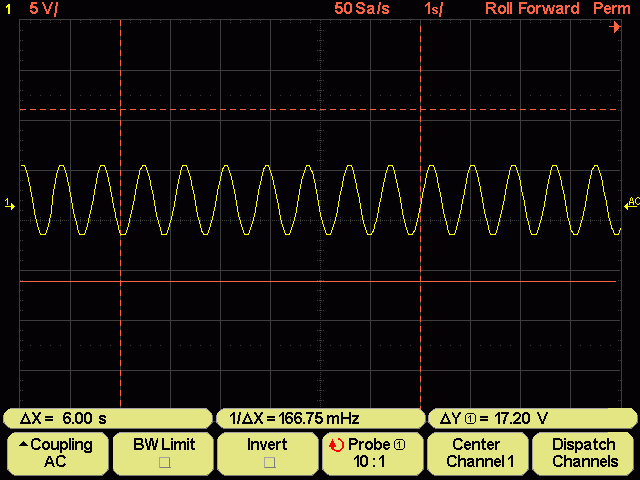This screenshot has height=480, width=640.
Task: Click the 1/ΔX = 166.75 mHz readout
Action: tap(320, 418)
